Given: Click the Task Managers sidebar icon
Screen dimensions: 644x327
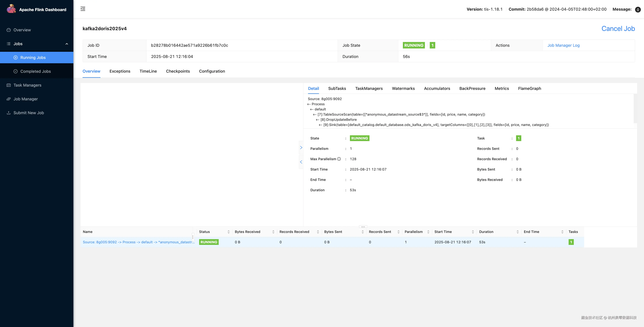Looking at the screenshot, I should click(x=8, y=85).
